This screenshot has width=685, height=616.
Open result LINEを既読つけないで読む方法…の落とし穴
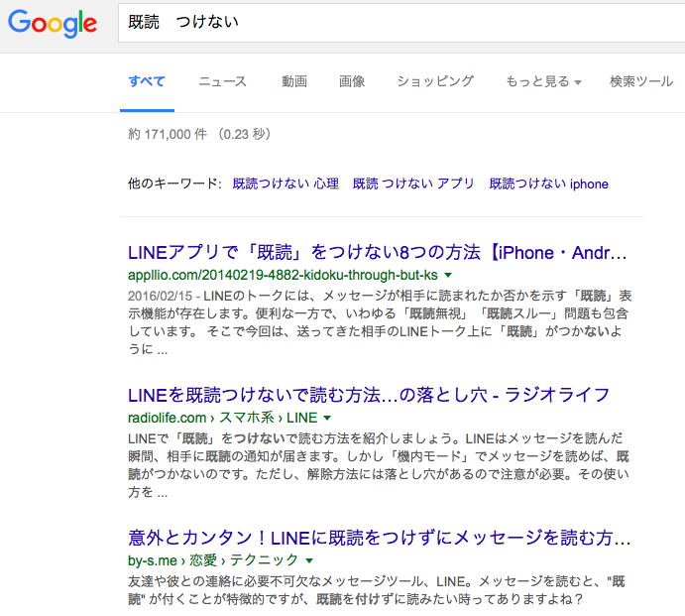(369, 395)
